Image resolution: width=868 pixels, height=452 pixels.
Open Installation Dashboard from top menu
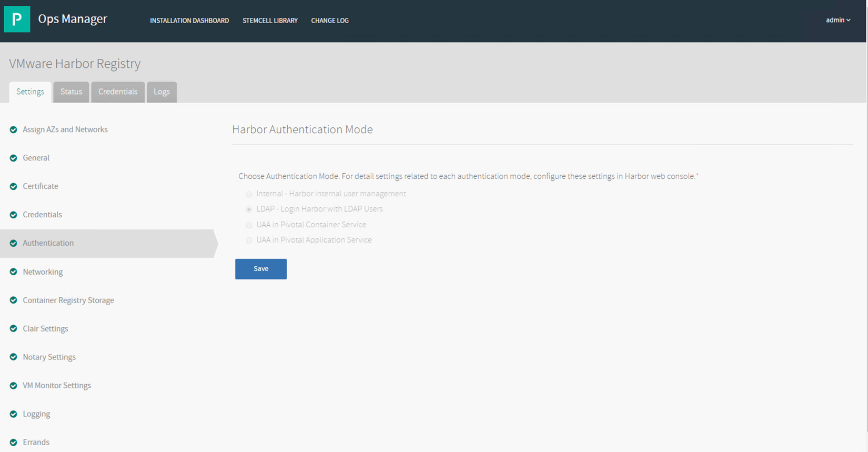coord(189,21)
